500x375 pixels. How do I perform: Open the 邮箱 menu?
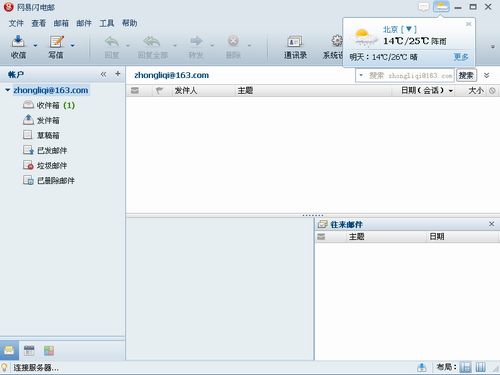click(61, 23)
